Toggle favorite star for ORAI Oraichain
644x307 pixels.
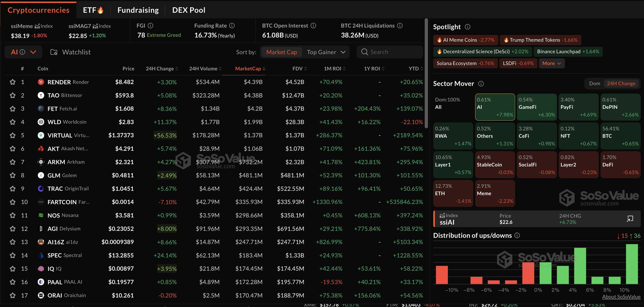12,295
